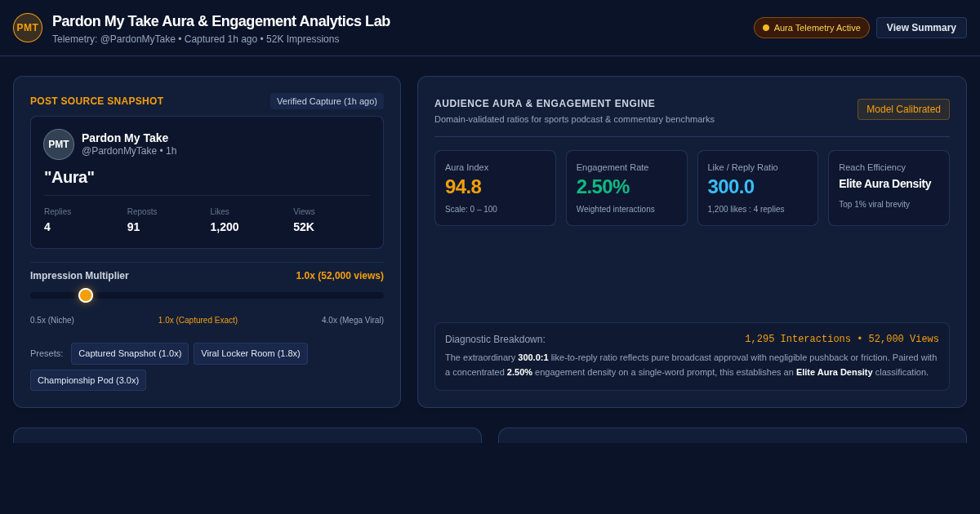Click the Impression Multiplier slider handle

tap(86, 295)
